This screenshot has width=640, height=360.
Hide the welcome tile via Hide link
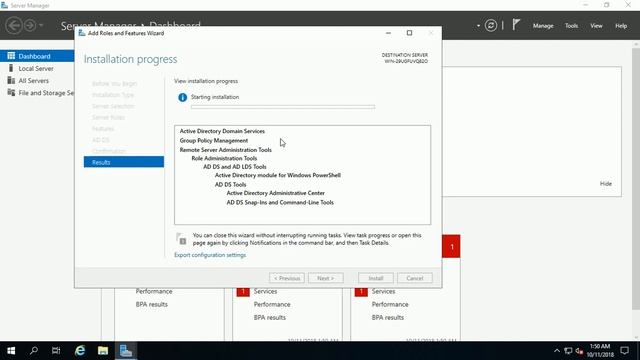tap(606, 184)
